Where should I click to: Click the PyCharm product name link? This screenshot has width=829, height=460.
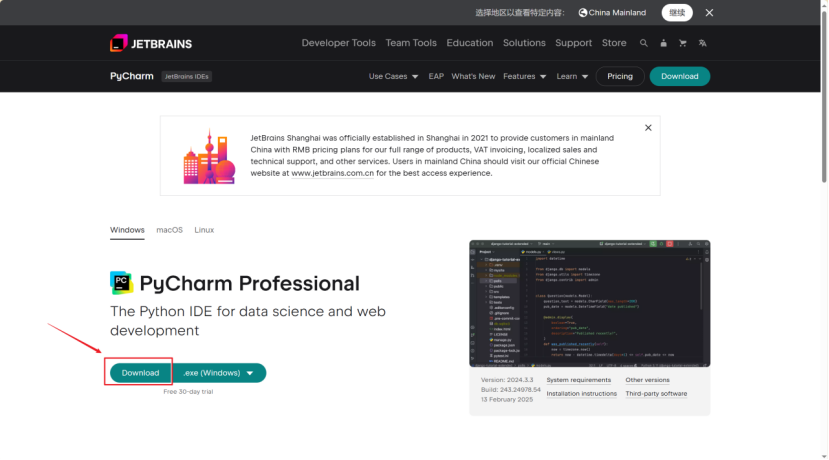pyautogui.click(x=132, y=76)
